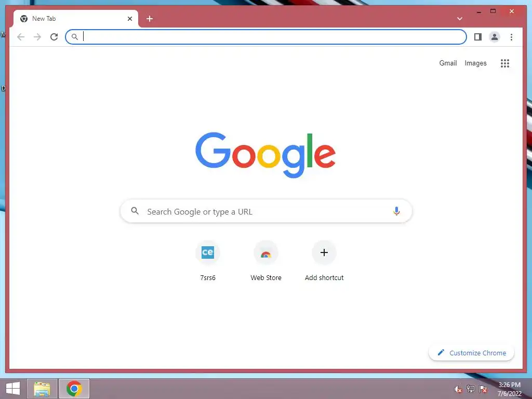Click the muted volume tray icon
The height and width of the screenshot is (399, 532).
pyautogui.click(x=458, y=389)
